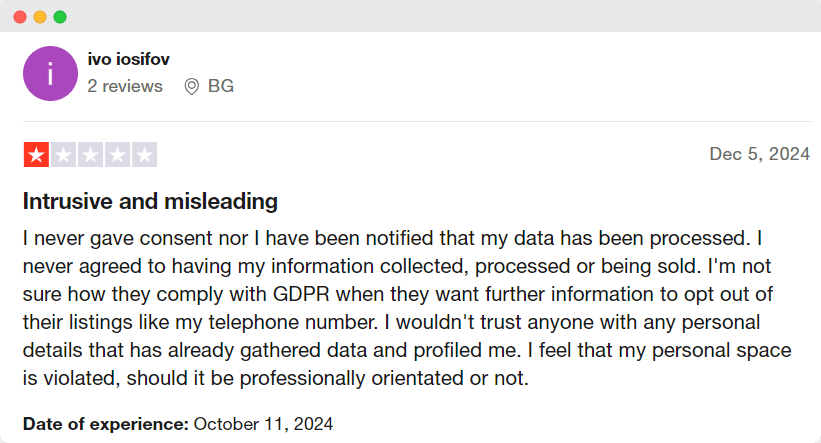Maximize the window with green button
This screenshot has width=821, height=443.
click(60, 17)
